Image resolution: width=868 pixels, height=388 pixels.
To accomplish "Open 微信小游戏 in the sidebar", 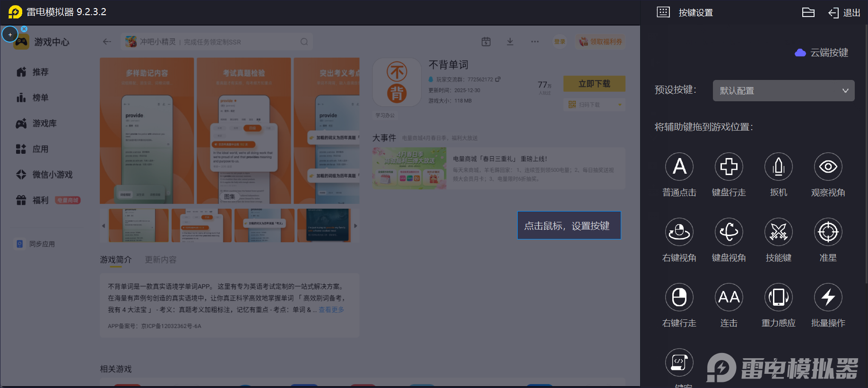I will point(44,175).
